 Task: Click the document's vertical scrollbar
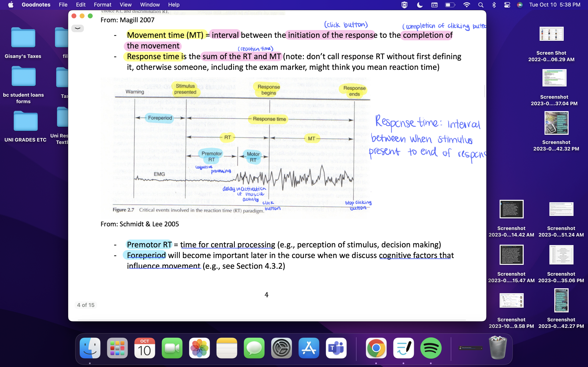point(484,91)
